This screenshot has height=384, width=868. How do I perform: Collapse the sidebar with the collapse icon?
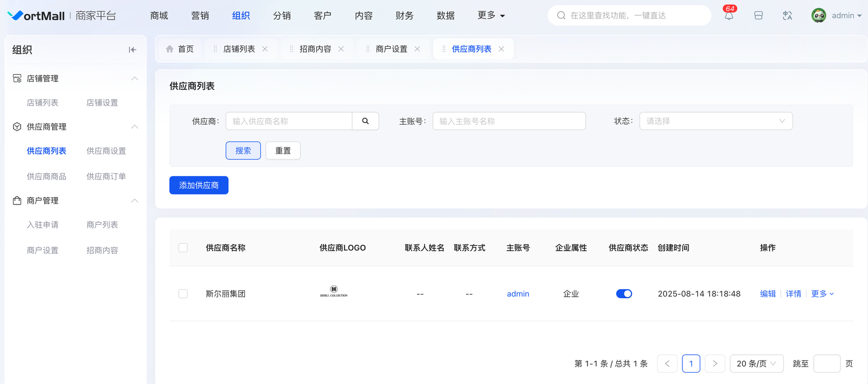[132, 50]
